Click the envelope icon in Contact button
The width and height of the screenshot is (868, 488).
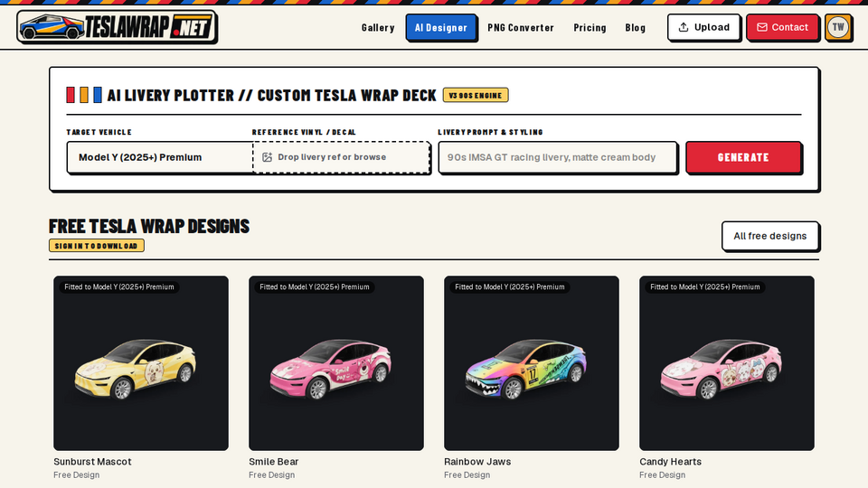tap(762, 27)
